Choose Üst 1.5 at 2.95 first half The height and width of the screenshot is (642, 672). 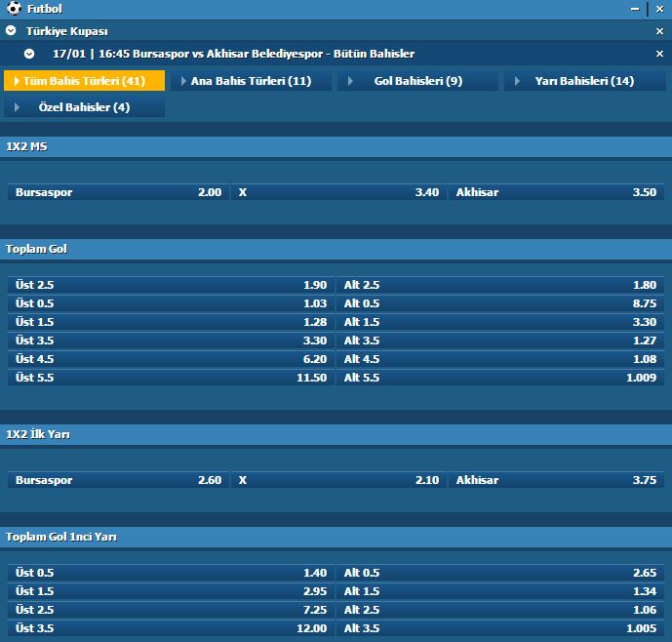(x=171, y=591)
